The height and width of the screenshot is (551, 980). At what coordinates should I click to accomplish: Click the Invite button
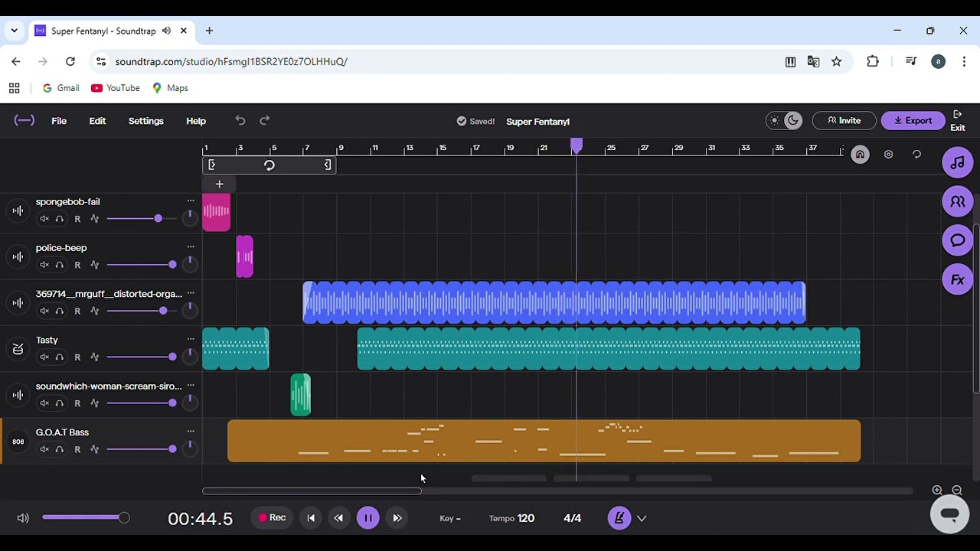pyautogui.click(x=843, y=121)
